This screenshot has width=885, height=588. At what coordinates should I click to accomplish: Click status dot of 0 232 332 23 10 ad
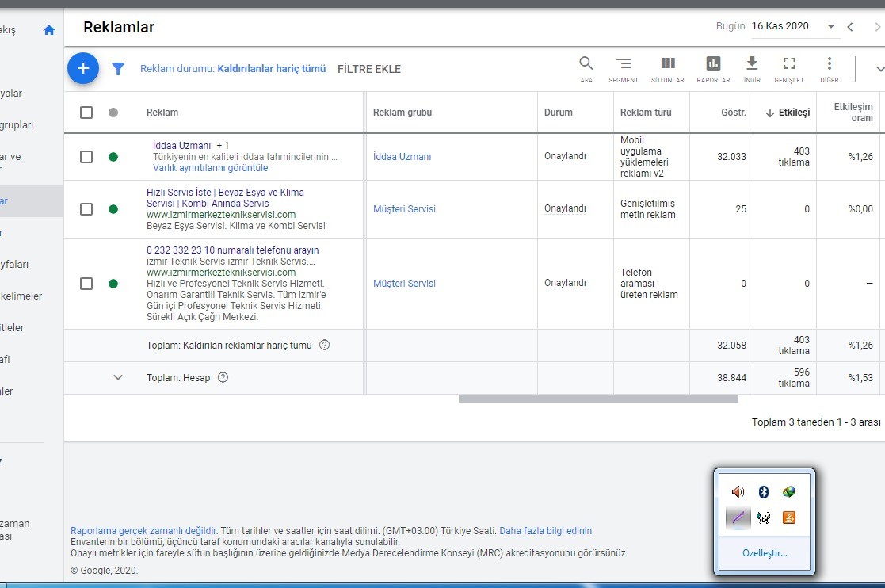pos(113,283)
